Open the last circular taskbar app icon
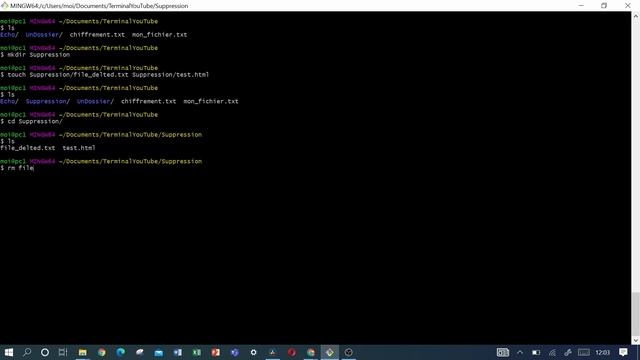This screenshot has width=640, height=360. tap(349, 352)
